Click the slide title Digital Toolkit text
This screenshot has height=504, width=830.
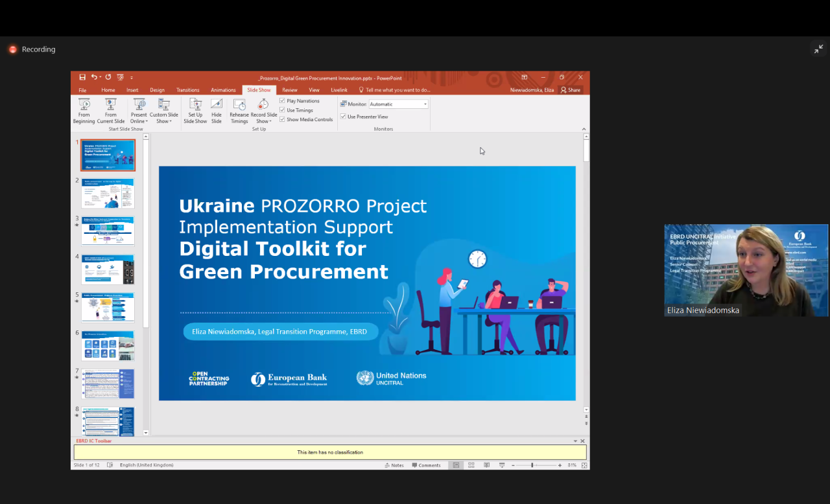click(x=272, y=249)
